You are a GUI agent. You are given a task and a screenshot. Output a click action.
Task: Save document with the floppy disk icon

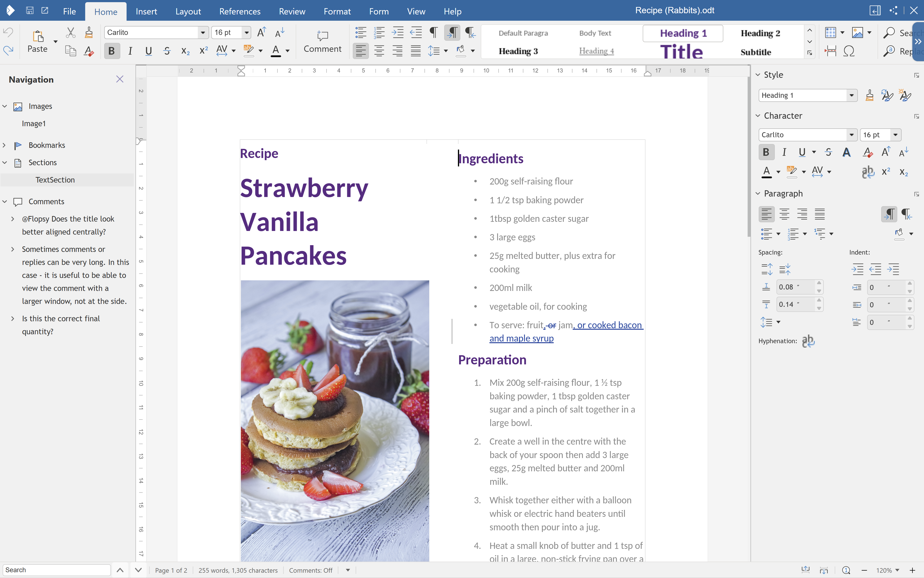click(30, 11)
